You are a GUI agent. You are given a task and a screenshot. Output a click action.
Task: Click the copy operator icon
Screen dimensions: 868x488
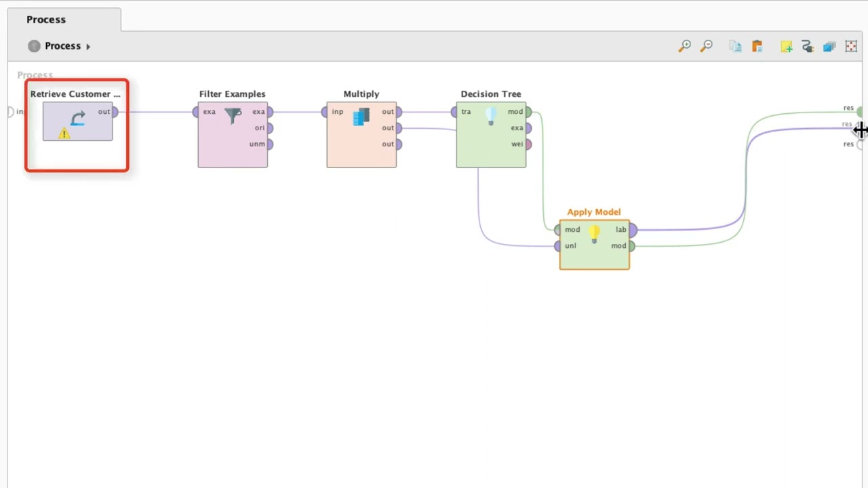point(735,46)
